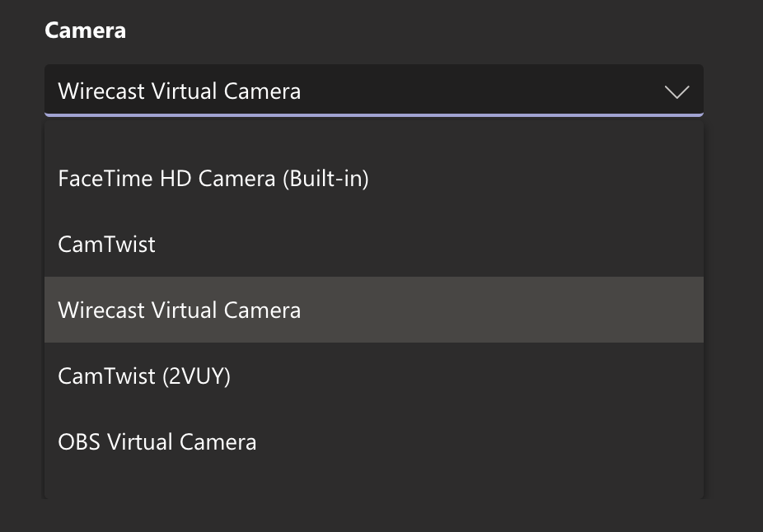Click the "Camera" label text
The image size is (763, 532).
pyautogui.click(x=85, y=31)
